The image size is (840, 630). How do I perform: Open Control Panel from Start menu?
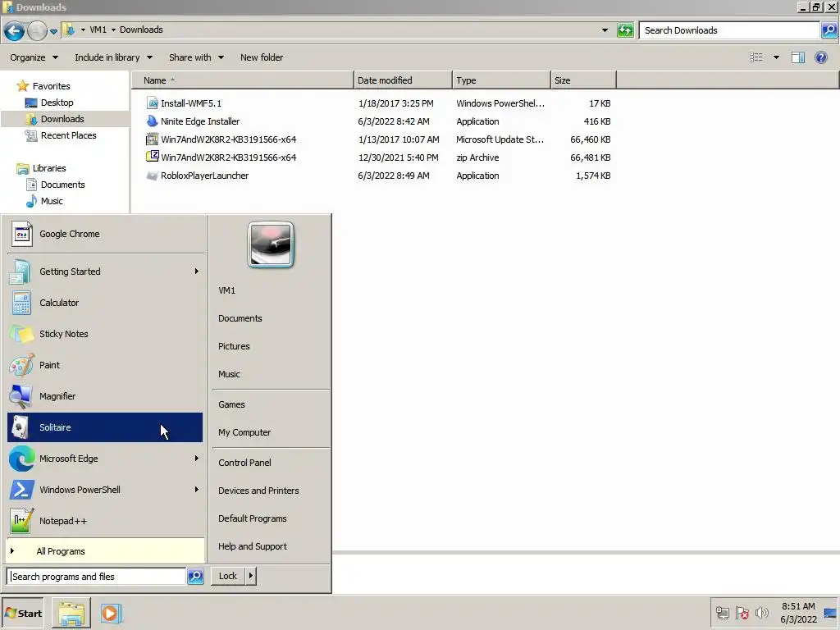(244, 463)
